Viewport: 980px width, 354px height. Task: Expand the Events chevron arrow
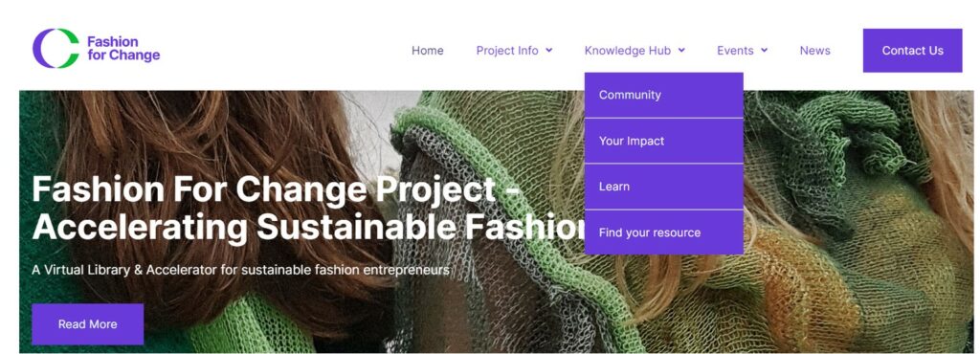[764, 51]
